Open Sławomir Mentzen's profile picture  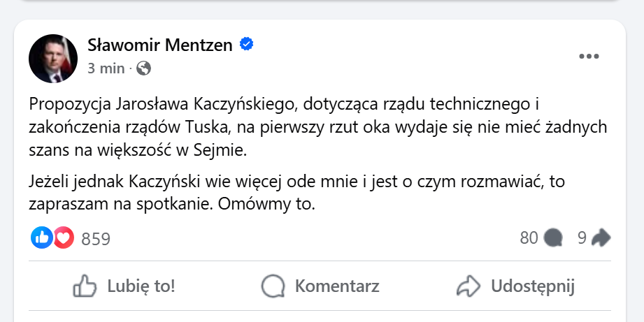coord(53,57)
